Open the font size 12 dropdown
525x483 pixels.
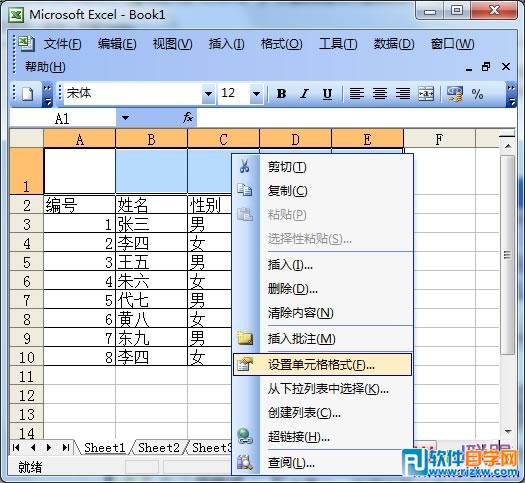(256, 94)
